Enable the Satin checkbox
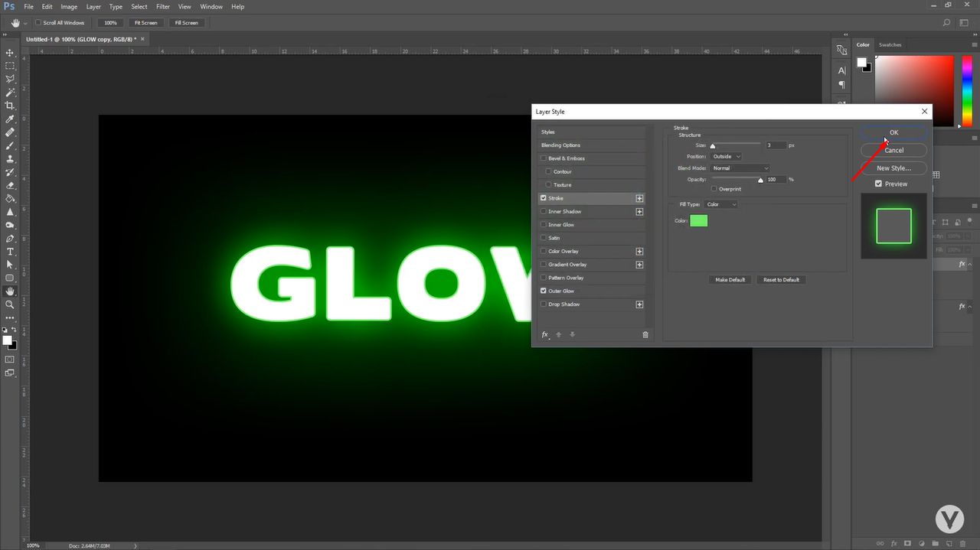Image resolution: width=980 pixels, height=550 pixels. 544,238
